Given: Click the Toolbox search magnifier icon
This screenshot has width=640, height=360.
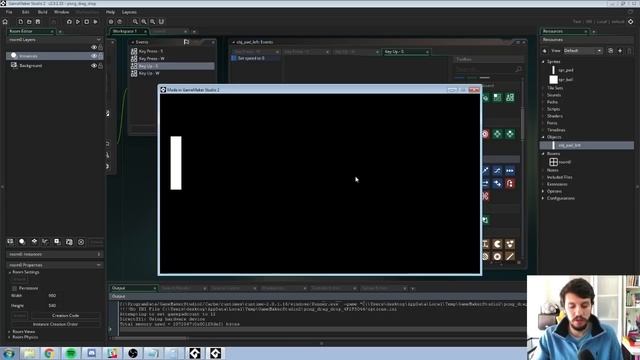Looking at the screenshot, I should click(518, 69).
